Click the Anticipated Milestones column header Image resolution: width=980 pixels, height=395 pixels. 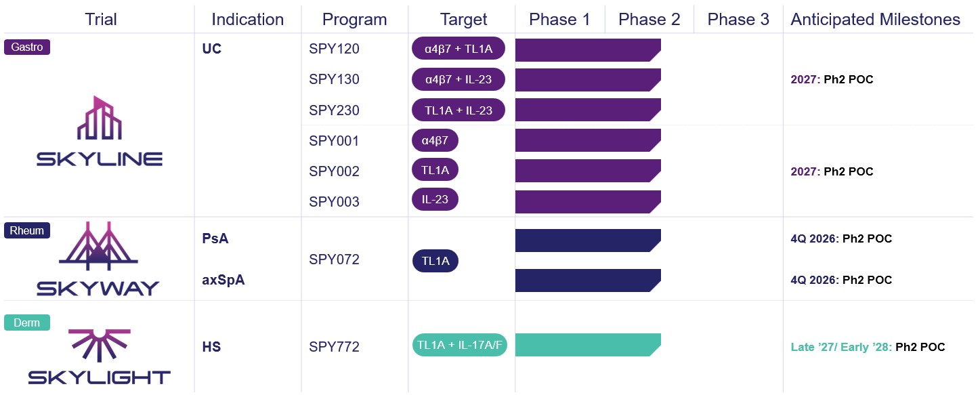click(x=875, y=20)
